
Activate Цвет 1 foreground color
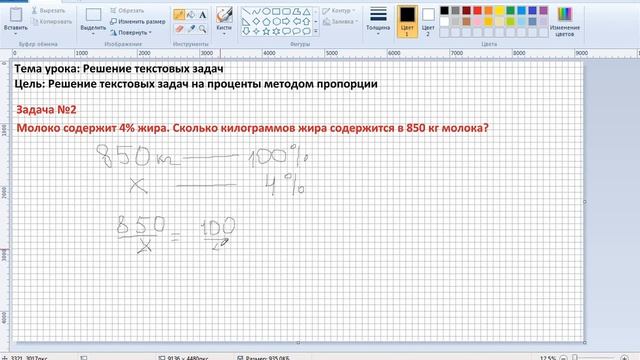[x=407, y=22]
